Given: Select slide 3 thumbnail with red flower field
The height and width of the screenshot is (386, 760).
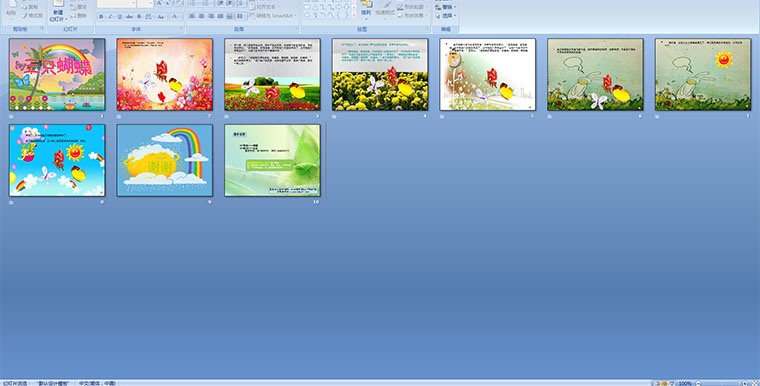Looking at the screenshot, I should pos(272,74).
